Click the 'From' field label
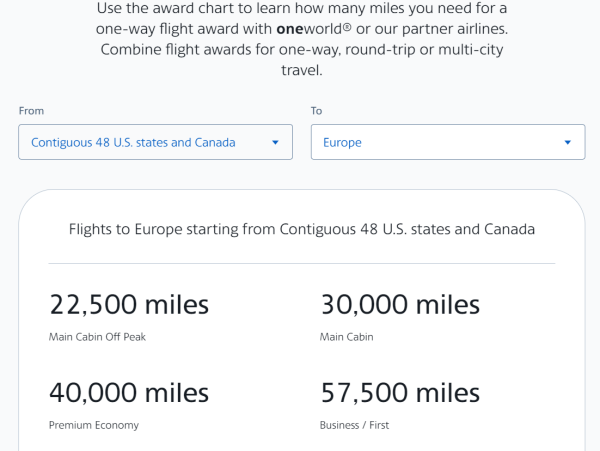 click(x=31, y=111)
